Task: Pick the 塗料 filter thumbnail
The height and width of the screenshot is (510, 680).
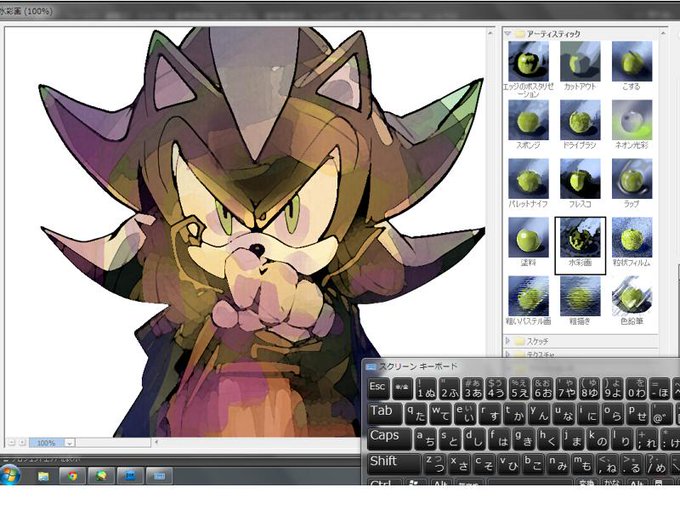Action: click(x=528, y=238)
